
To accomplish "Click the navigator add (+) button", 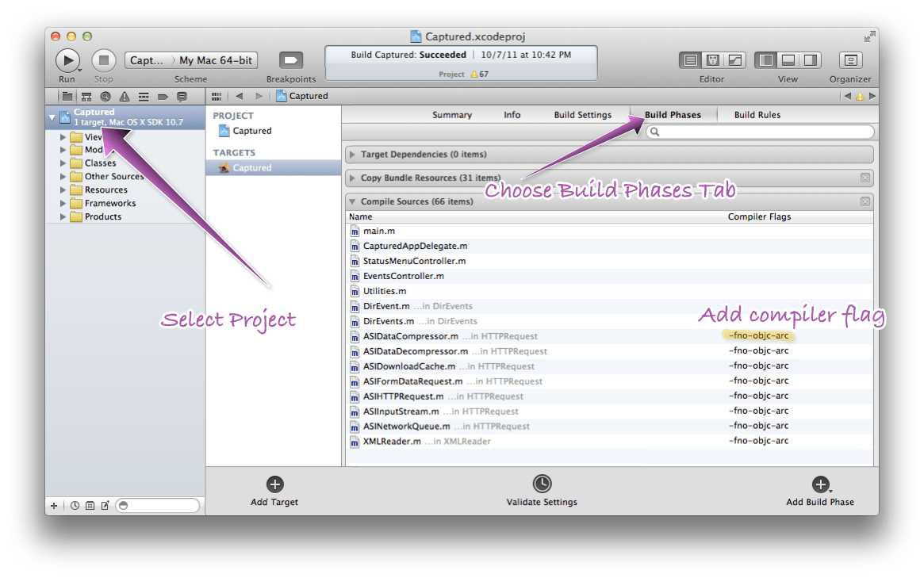I will pos(54,506).
